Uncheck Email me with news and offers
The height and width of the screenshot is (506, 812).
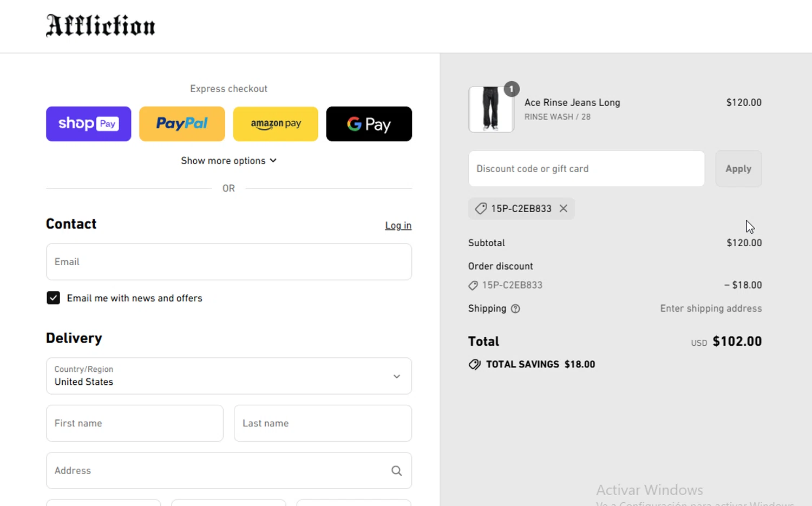(53, 298)
